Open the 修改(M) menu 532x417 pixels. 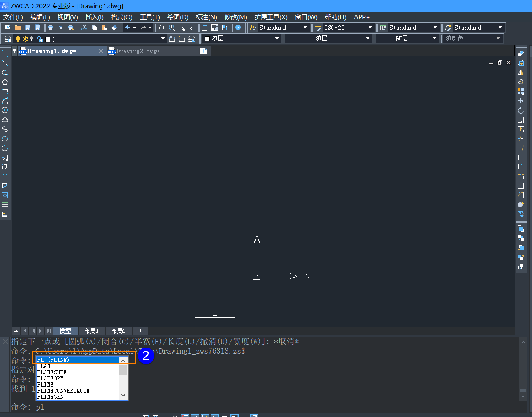click(x=236, y=17)
